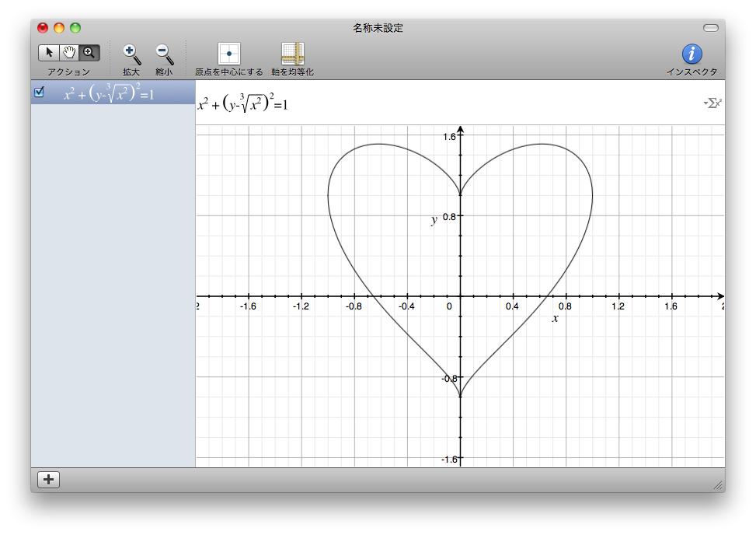This screenshot has height=535, width=756.
Task: Toggle toolbar visibility with the pill button
Action: [x=711, y=28]
